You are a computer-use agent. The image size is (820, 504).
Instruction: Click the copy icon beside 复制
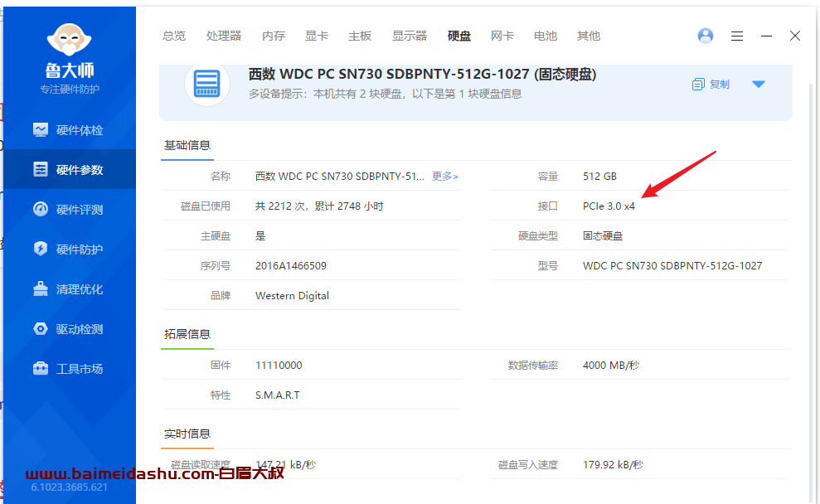click(x=698, y=85)
